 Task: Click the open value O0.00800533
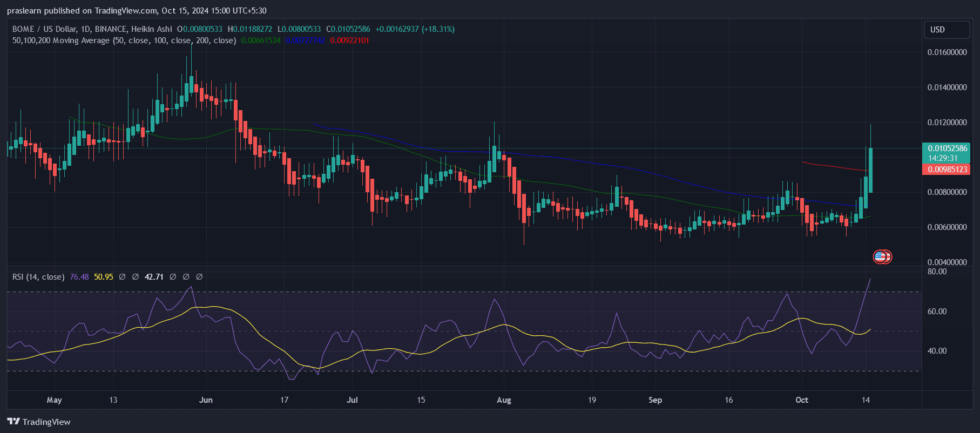[200, 29]
